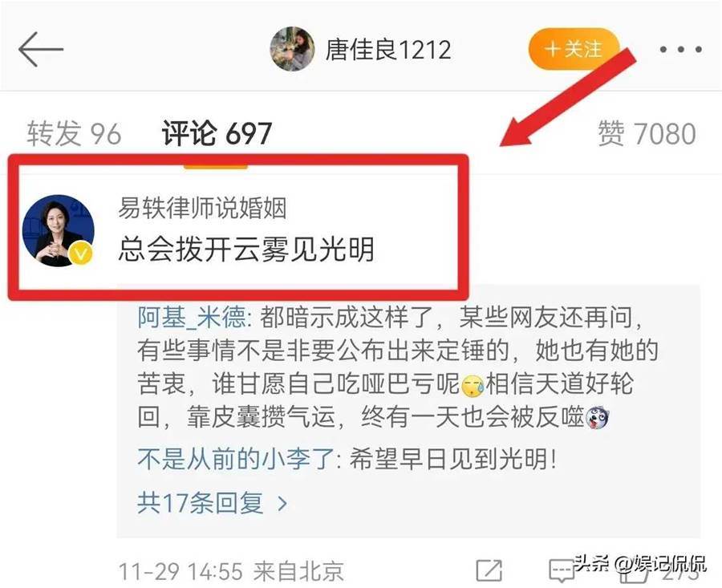Expand replies with the chevron after 共17条回复
Viewport: 722px width, 588px height.
[x=282, y=504]
